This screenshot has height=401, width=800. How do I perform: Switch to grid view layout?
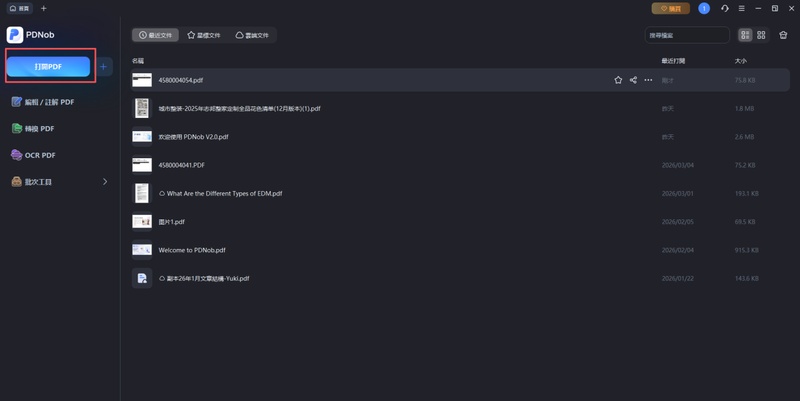tap(761, 35)
